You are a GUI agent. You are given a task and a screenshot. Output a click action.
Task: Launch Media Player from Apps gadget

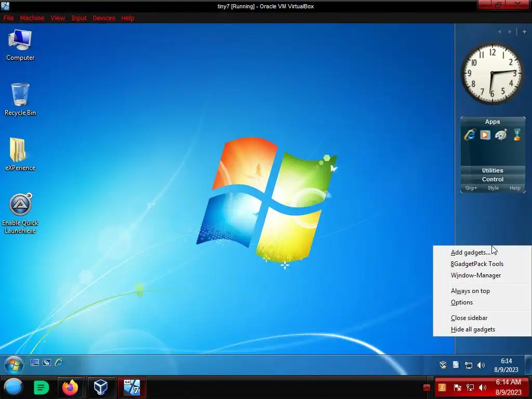(485, 135)
